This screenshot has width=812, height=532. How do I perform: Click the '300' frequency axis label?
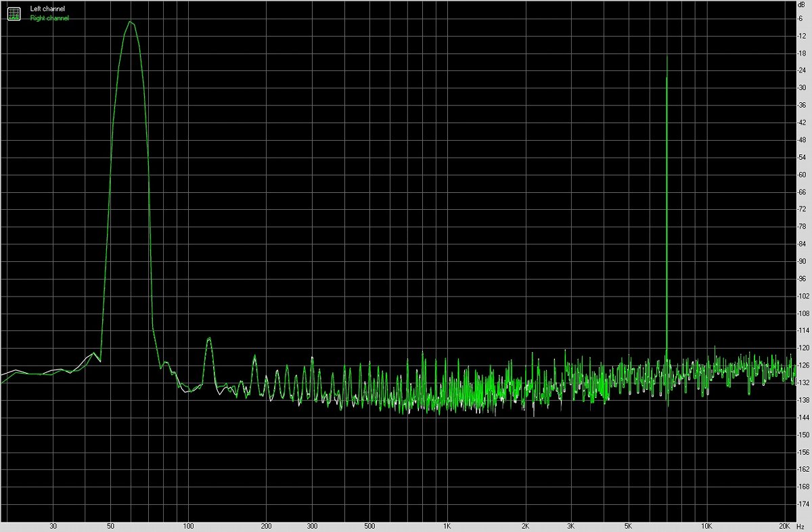pyautogui.click(x=312, y=525)
